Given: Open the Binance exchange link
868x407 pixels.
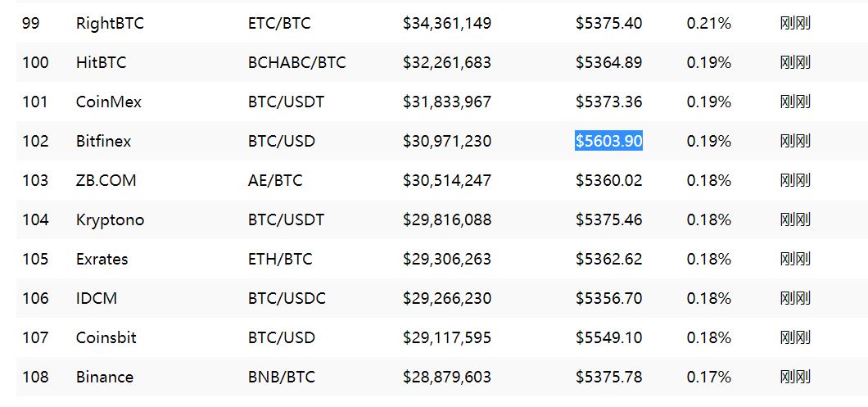Looking at the screenshot, I should tap(105, 377).
